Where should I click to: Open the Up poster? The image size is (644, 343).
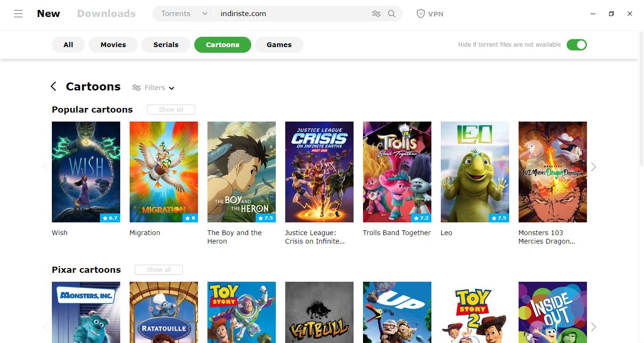coord(397,312)
